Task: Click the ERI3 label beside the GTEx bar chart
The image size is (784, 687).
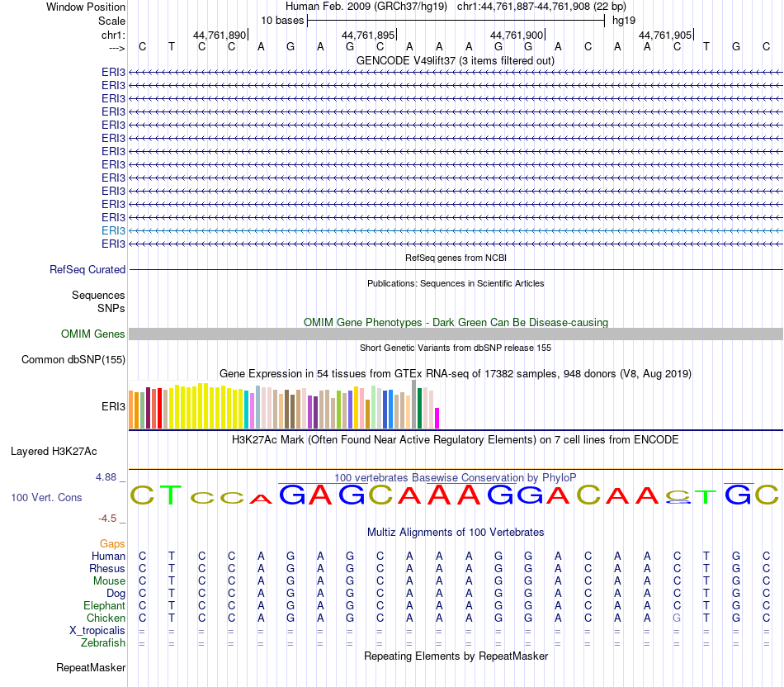Action: (113, 406)
